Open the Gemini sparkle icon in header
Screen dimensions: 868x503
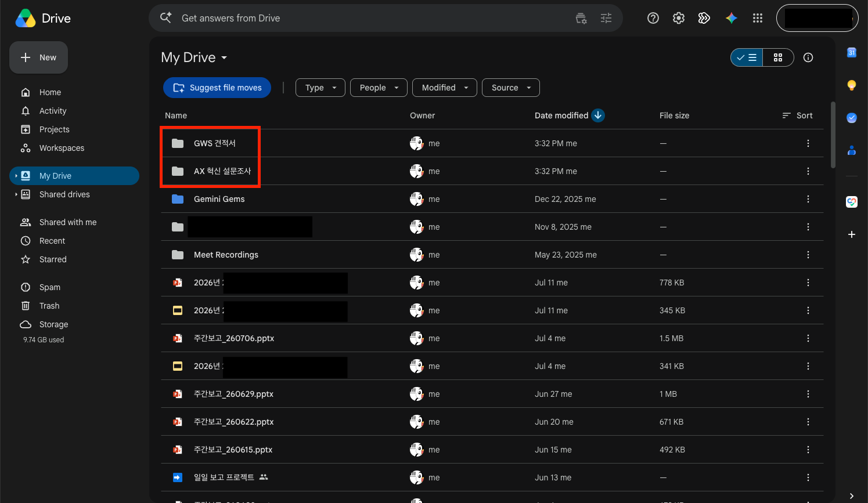click(x=732, y=18)
